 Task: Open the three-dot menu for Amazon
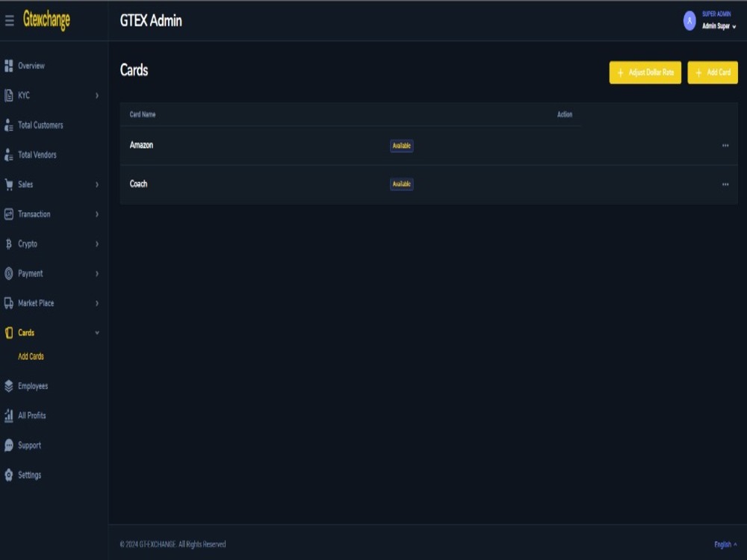(725, 146)
